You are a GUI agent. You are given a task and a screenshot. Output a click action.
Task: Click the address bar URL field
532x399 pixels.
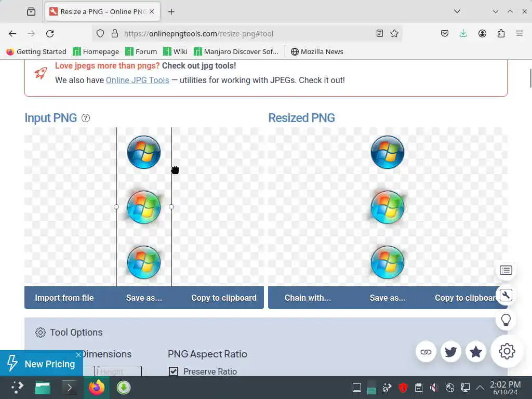pyautogui.click(x=247, y=34)
